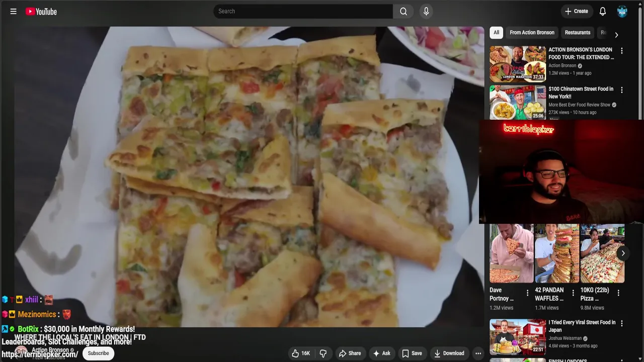
Task: Open the Create menu
Action: (576, 11)
